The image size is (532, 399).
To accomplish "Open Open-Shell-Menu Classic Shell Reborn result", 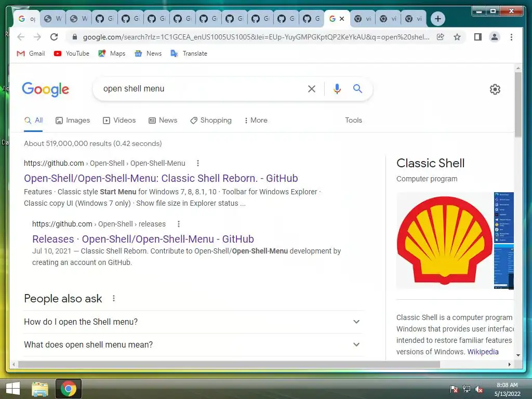I will (x=161, y=178).
